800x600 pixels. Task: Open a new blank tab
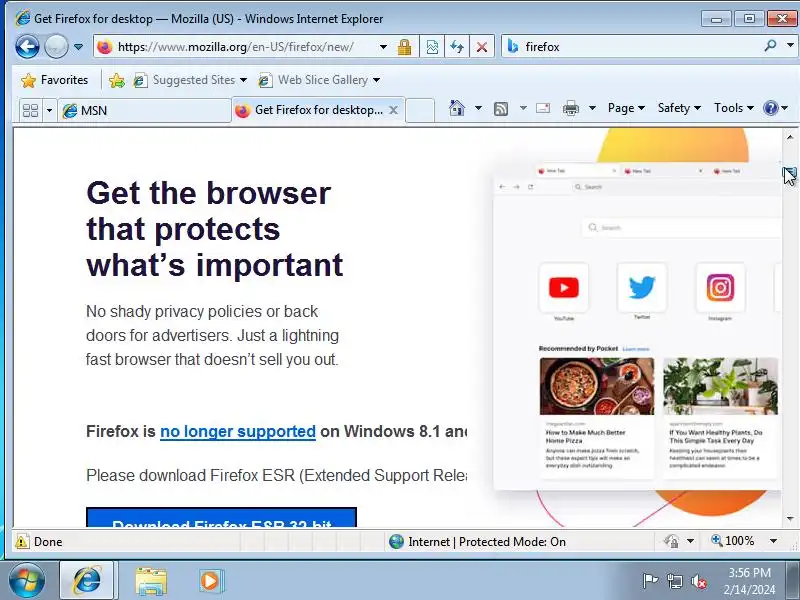[x=420, y=110]
